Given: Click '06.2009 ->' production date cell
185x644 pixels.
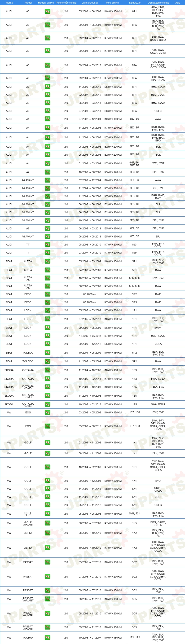Looking at the screenshot, I should click(89, 302).
